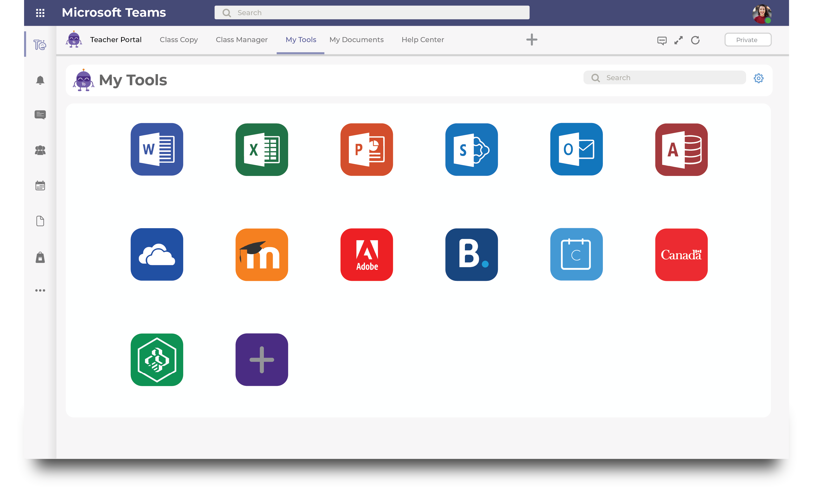
Task: Click the Private button
Action: pos(748,39)
